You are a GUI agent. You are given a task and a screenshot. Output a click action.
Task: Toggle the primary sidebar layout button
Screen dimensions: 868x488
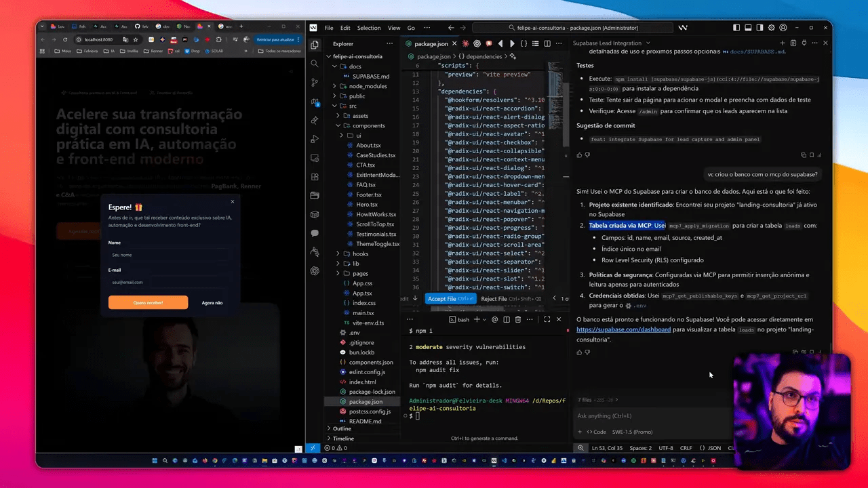pos(736,28)
